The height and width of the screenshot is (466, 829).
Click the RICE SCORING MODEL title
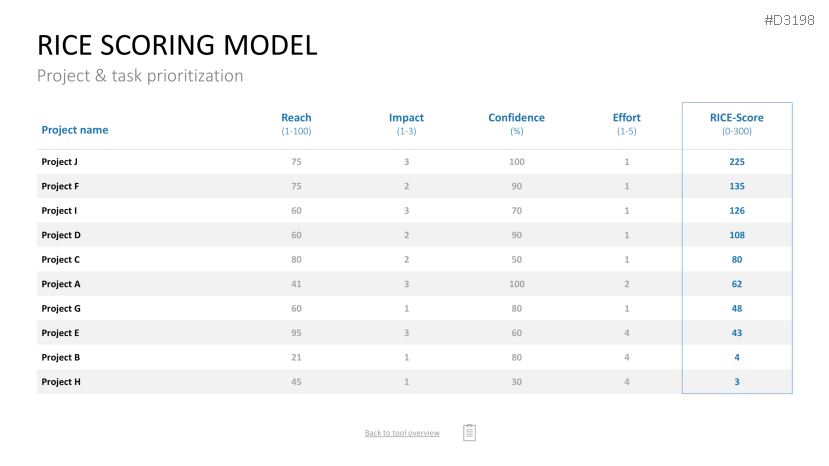[177, 45]
